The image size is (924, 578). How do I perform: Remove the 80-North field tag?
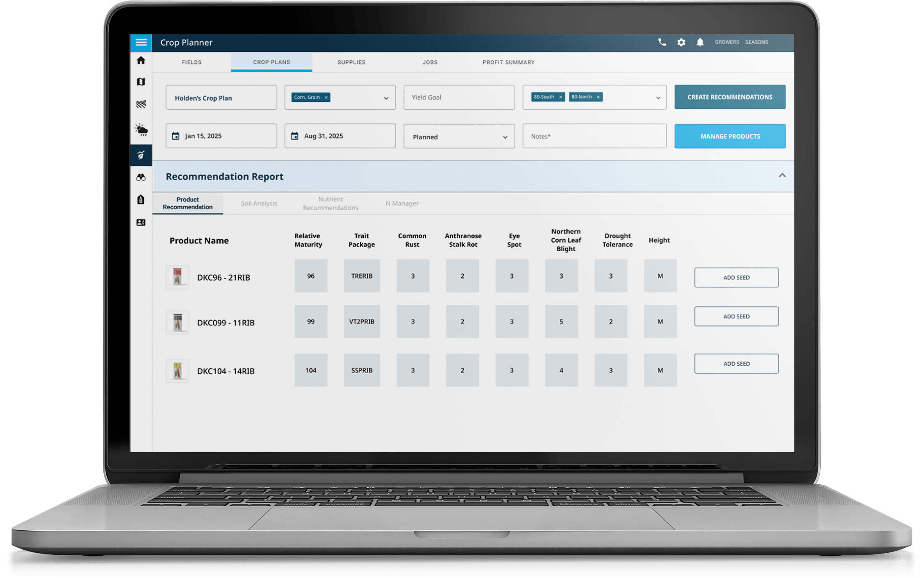[x=598, y=97]
